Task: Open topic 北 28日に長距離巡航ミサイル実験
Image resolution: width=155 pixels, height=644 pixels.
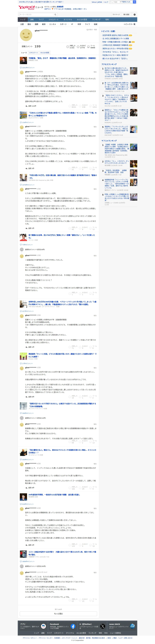Action: click(x=116, y=39)
